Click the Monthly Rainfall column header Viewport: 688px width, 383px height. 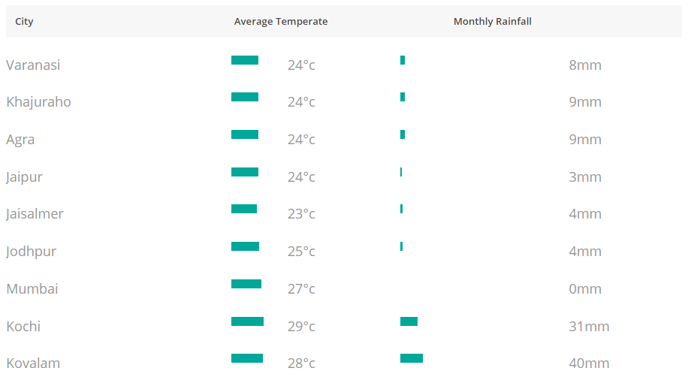click(492, 21)
